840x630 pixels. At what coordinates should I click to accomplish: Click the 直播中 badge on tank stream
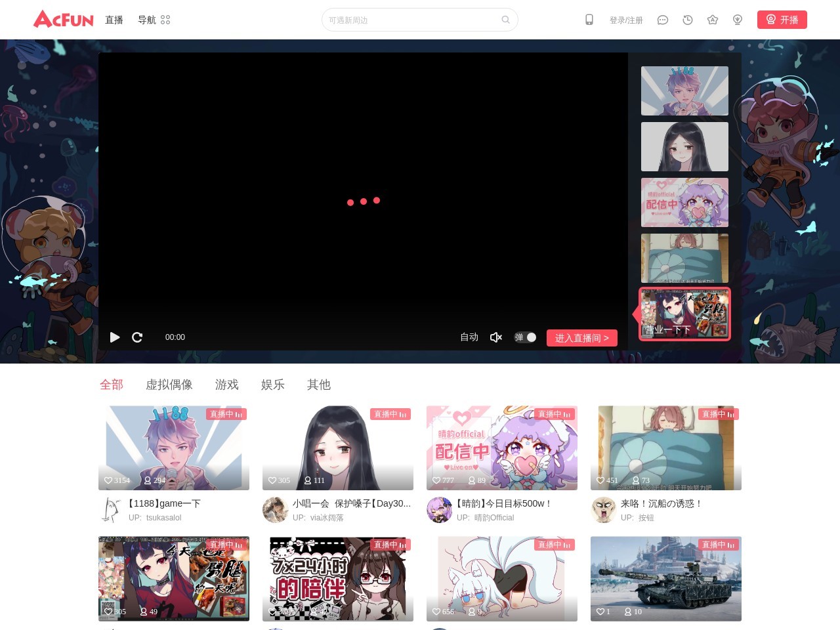pyautogui.click(x=719, y=545)
